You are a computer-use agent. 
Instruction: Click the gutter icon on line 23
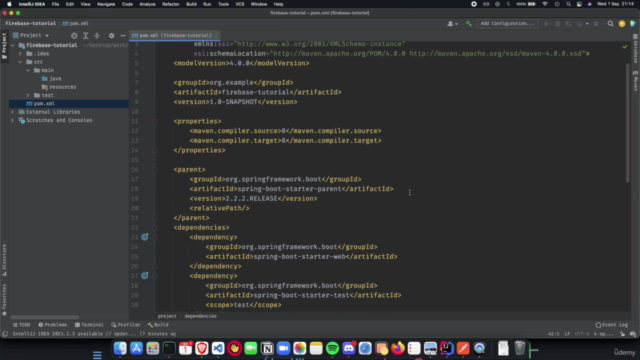click(144, 237)
